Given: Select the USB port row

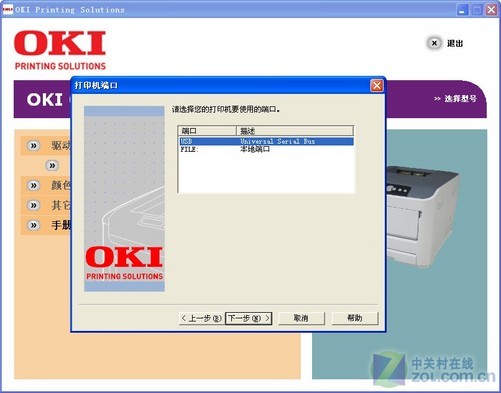Looking at the screenshot, I should 266,141.
